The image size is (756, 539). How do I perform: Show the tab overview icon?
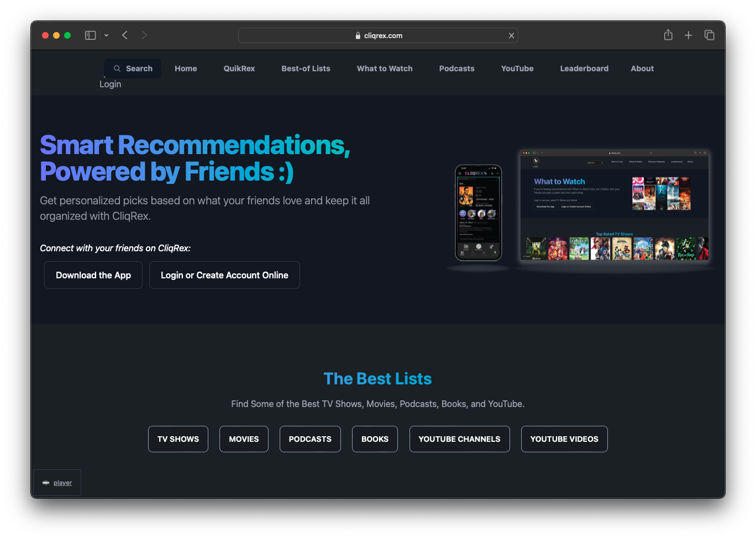coord(710,35)
